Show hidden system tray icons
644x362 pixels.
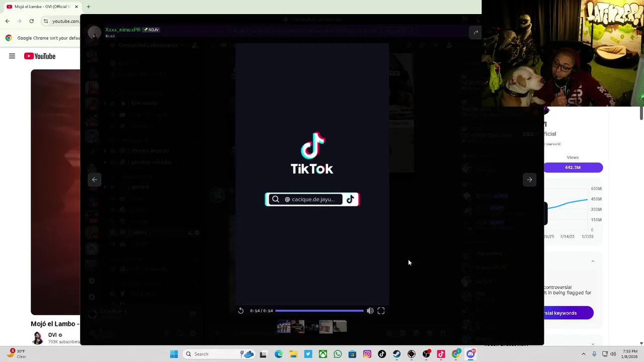[x=584, y=354]
